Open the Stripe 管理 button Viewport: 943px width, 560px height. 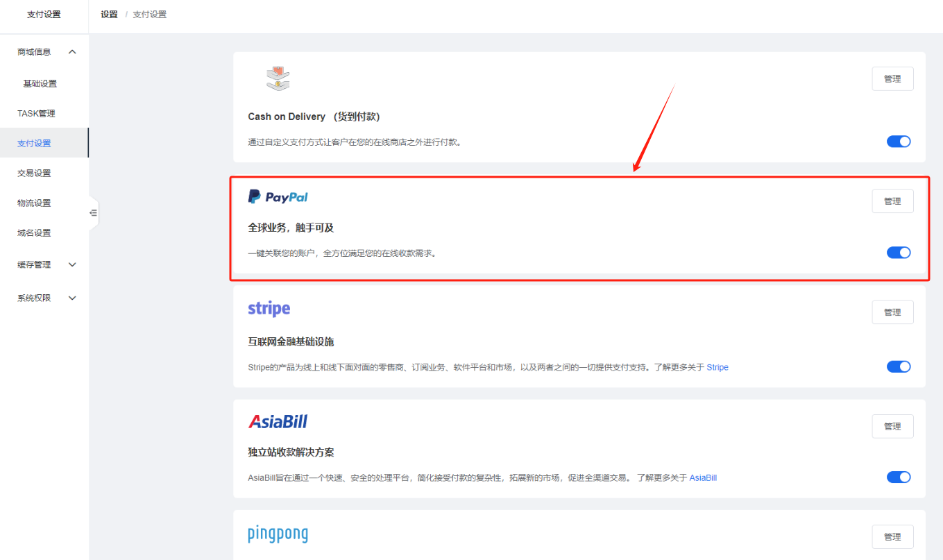click(892, 312)
